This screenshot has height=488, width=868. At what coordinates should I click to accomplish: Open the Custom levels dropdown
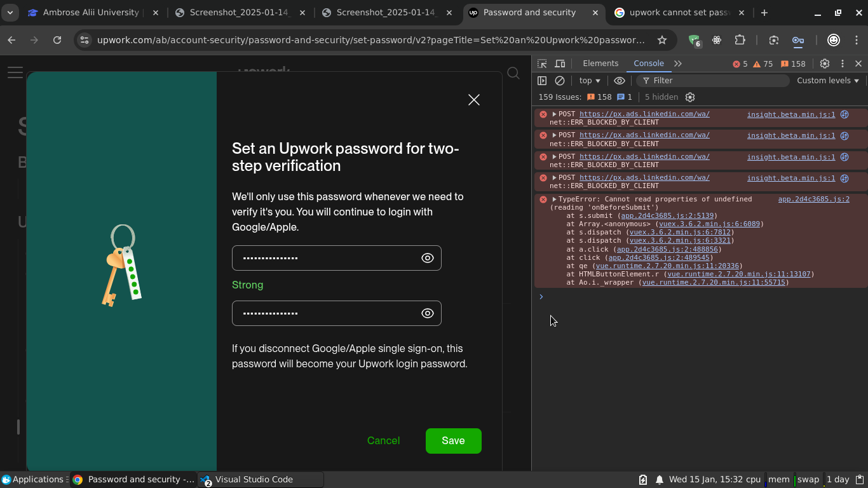click(x=828, y=81)
